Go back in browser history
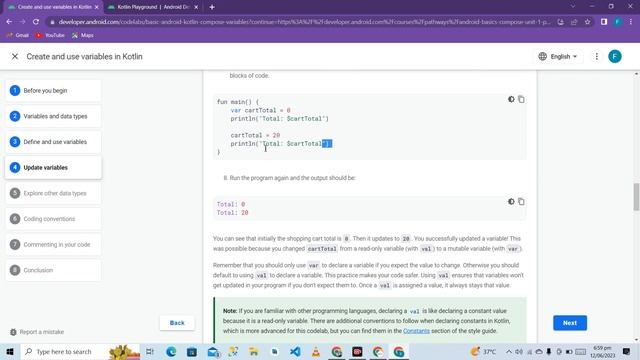Viewport: 640px width, 360px height. pos(9,22)
